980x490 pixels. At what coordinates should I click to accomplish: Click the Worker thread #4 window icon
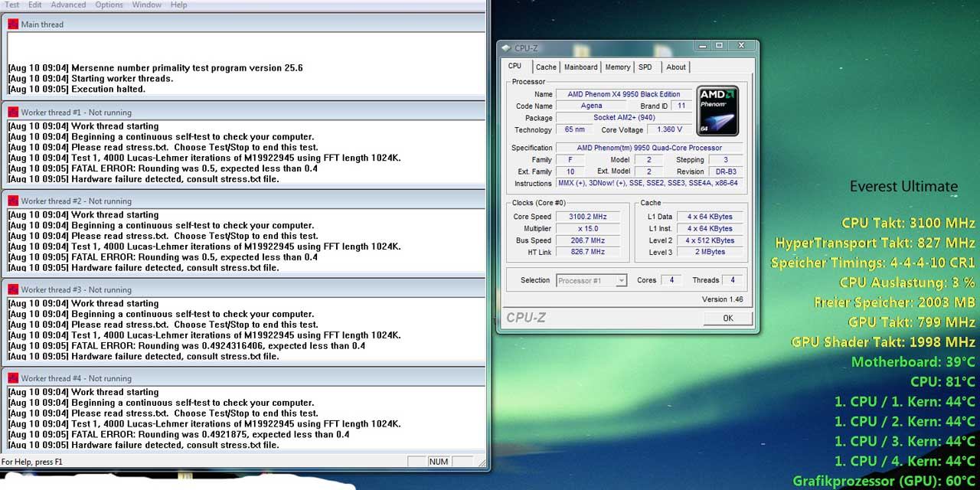pyautogui.click(x=13, y=378)
